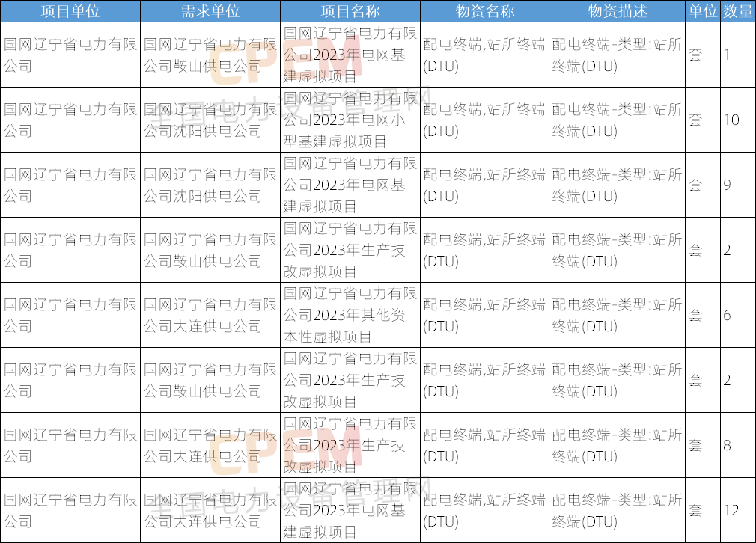Select the 物资名称 column header

(x=484, y=11)
